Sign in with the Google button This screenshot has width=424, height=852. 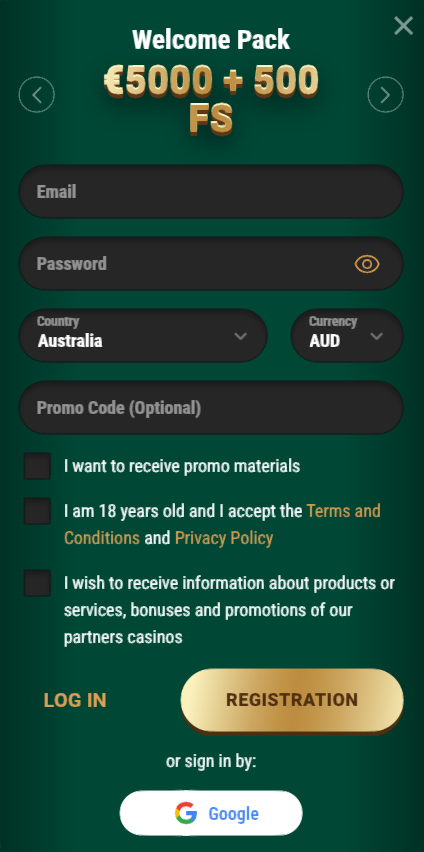211,813
